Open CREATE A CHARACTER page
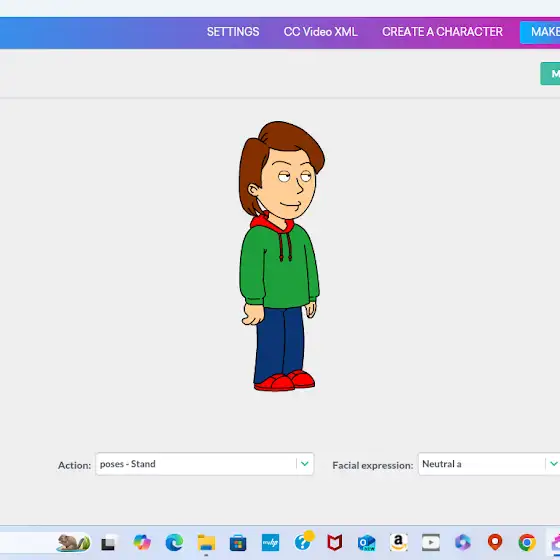The height and width of the screenshot is (560, 560). click(442, 32)
